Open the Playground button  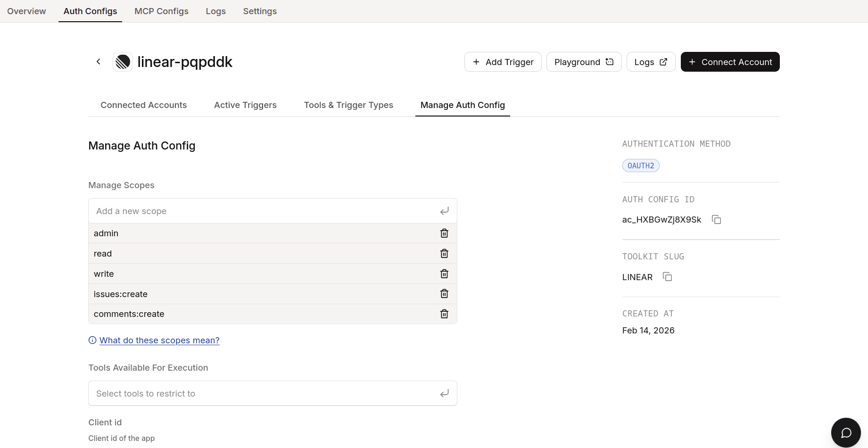pos(584,62)
